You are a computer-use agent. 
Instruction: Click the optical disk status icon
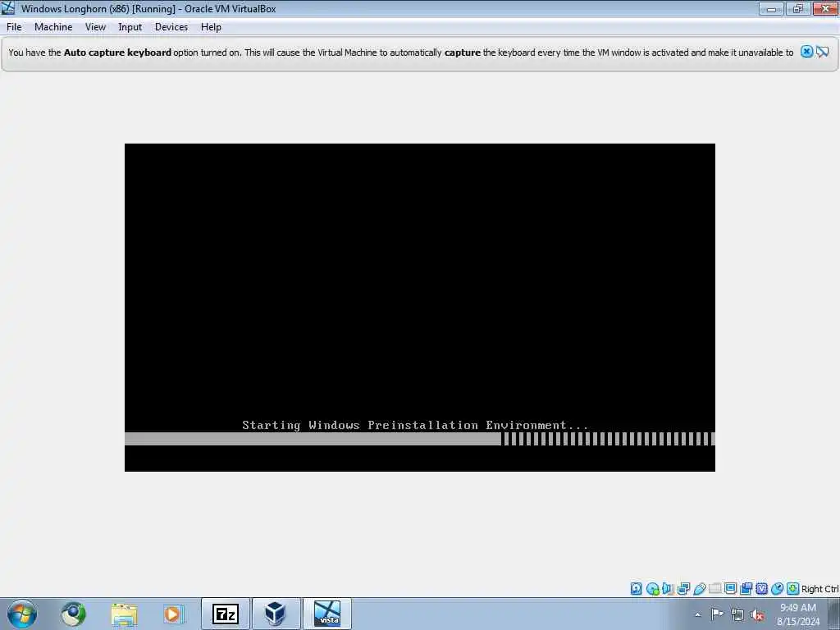click(x=652, y=589)
